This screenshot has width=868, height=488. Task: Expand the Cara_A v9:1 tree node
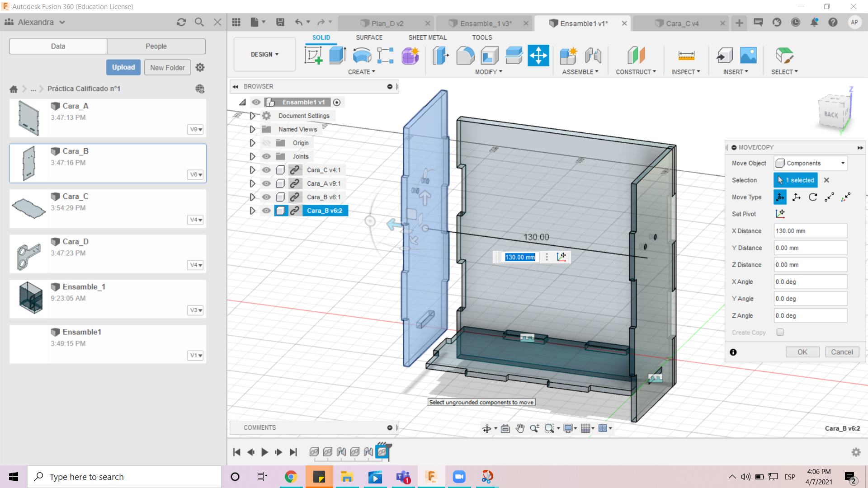(252, 183)
